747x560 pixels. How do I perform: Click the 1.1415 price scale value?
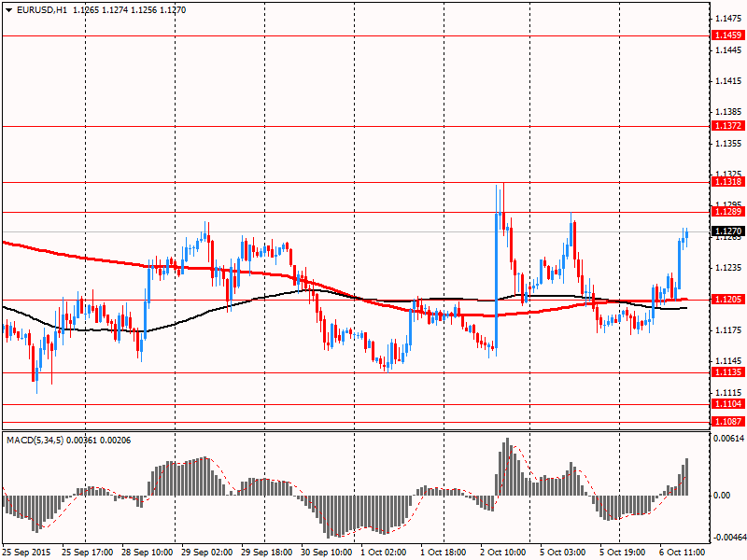(x=728, y=81)
